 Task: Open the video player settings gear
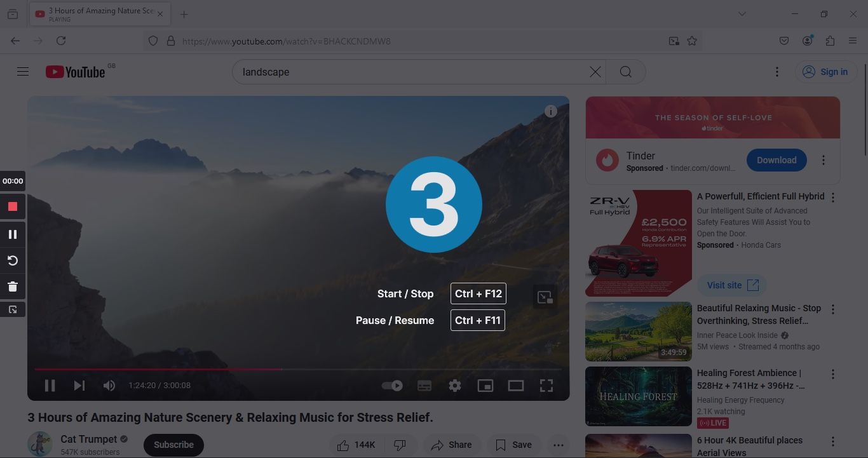click(x=455, y=385)
